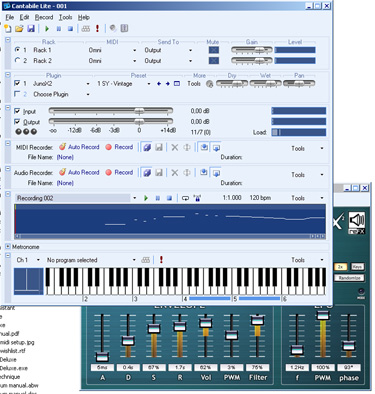
Task: Click the Save floppy toolbar icon
Action: pos(31,29)
